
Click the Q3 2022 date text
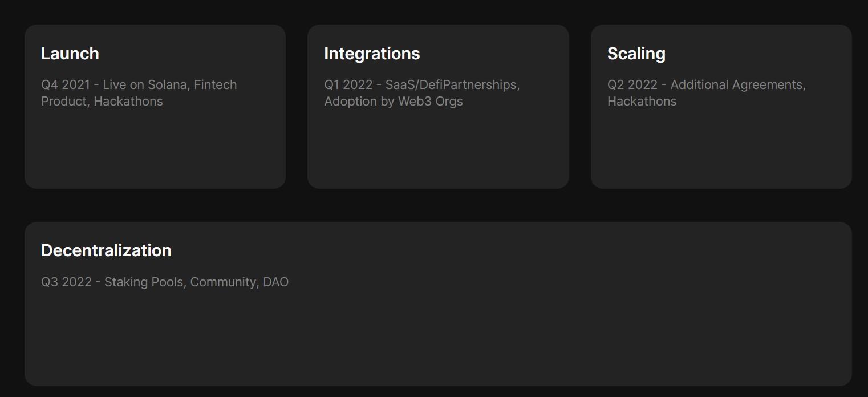click(66, 282)
